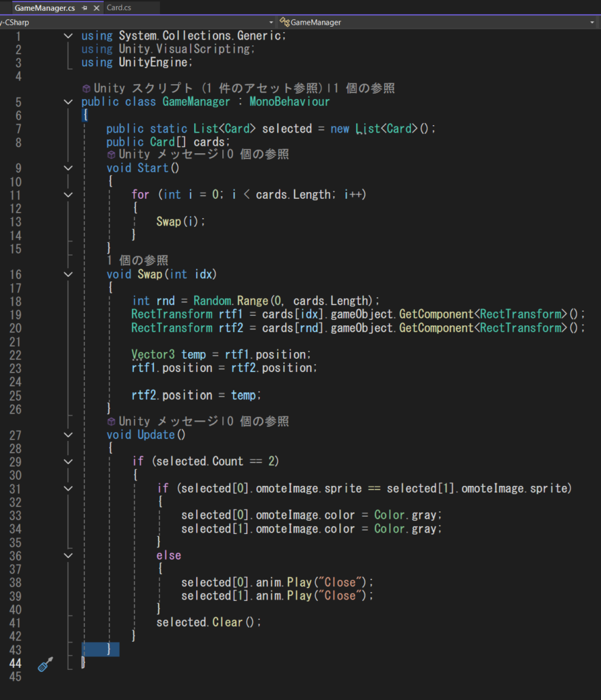
Task: Click the screwdriver quick actions icon
Action: click(x=45, y=664)
